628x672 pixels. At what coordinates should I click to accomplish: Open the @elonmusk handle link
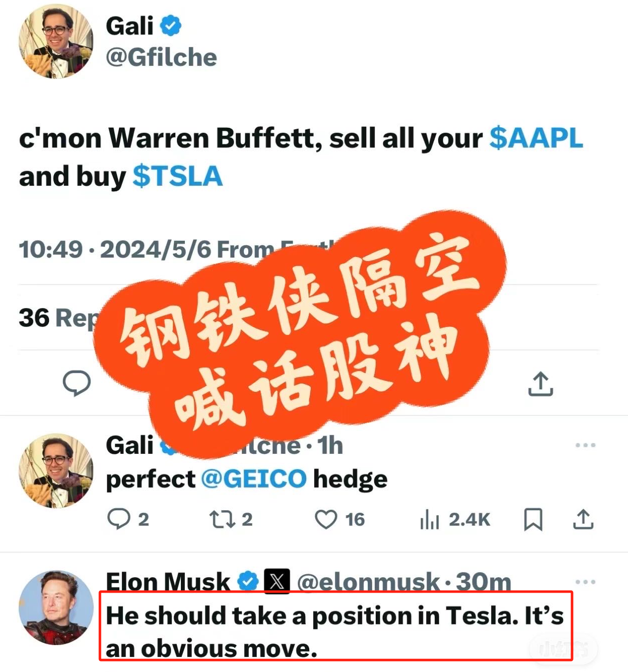coord(368,582)
